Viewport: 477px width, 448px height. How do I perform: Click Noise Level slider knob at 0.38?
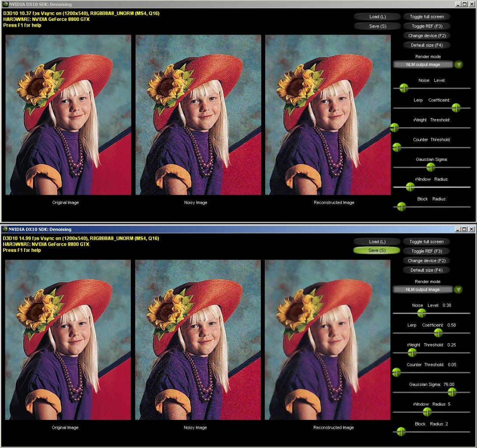tap(421, 313)
